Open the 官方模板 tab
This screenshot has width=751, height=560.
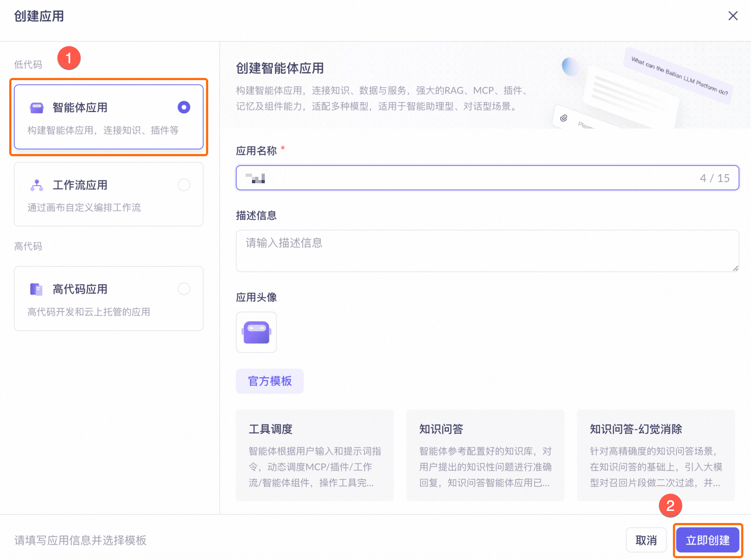pos(269,381)
